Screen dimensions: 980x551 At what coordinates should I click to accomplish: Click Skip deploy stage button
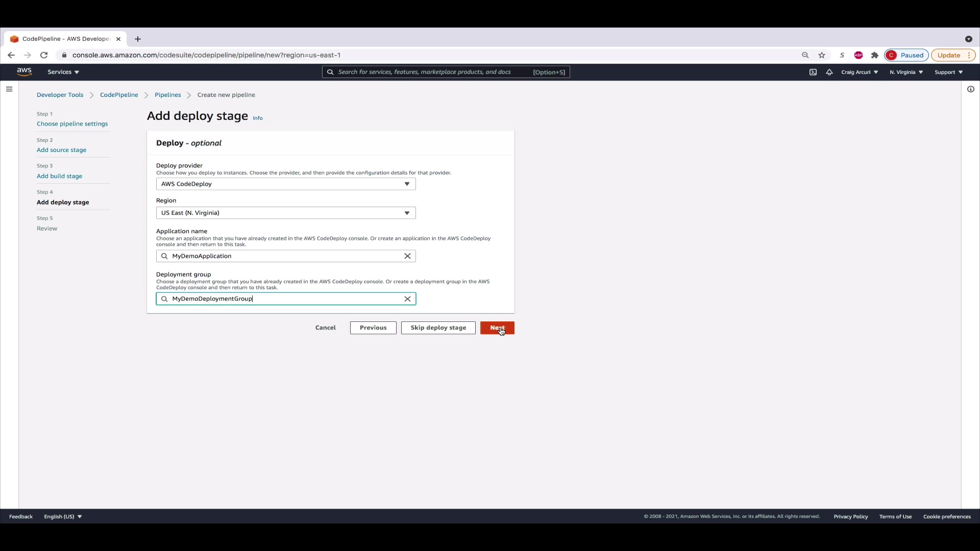[438, 328]
